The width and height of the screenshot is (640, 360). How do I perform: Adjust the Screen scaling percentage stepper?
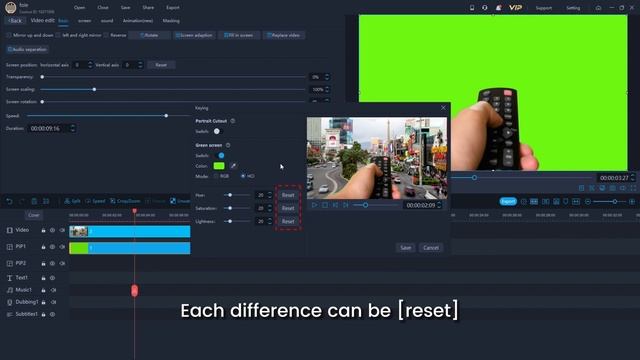point(327,89)
